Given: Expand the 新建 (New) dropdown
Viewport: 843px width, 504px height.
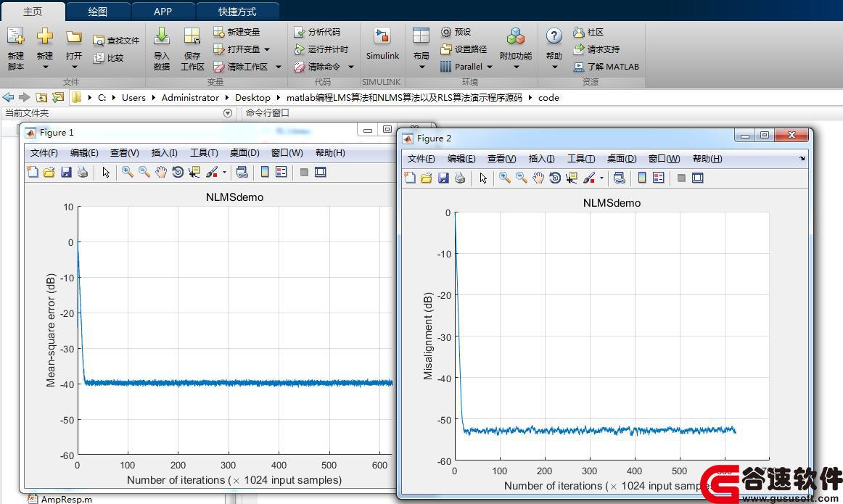Looking at the screenshot, I should [x=45, y=67].
